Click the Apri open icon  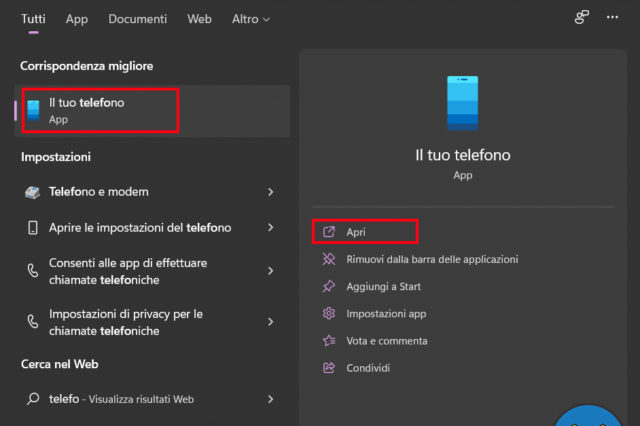click(x=329, y=232)
